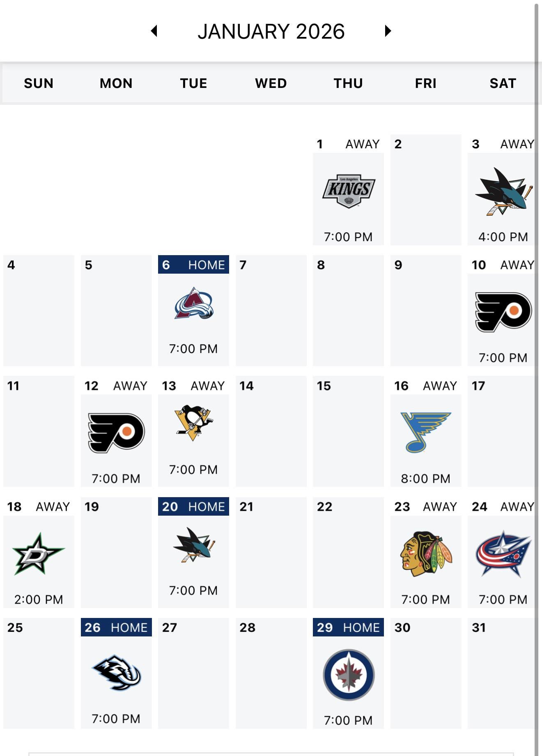
Task: Open the Sharks home game on January 20
Action: (x=194, y=545)
